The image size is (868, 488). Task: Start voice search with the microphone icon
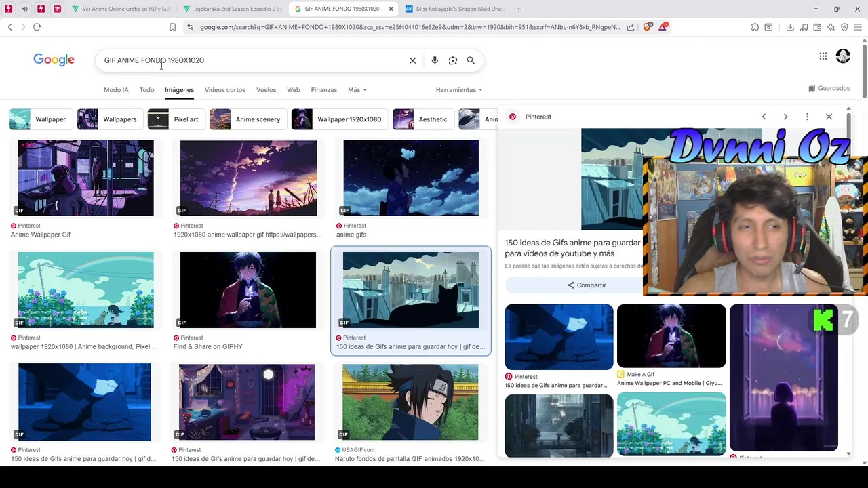(435, 60)
